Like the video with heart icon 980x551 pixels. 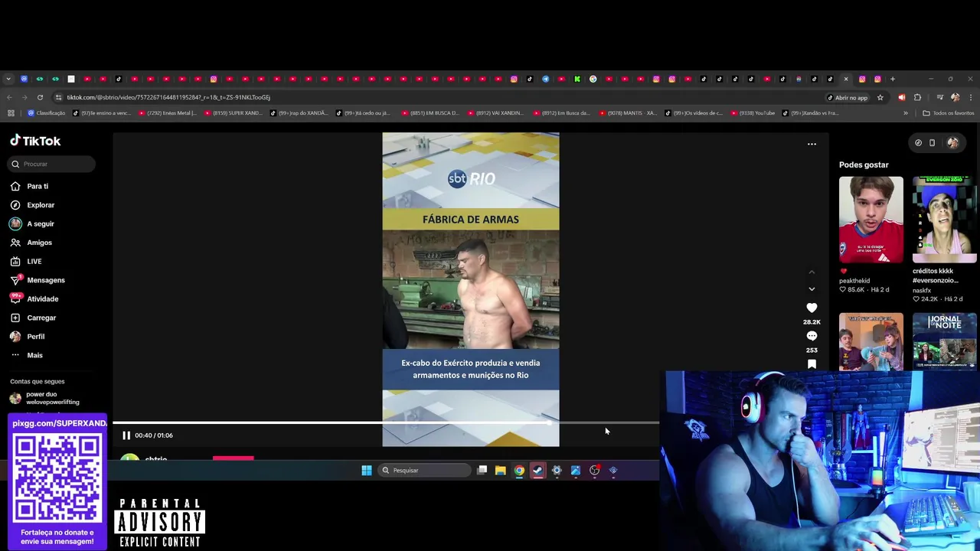coord(812,308)
